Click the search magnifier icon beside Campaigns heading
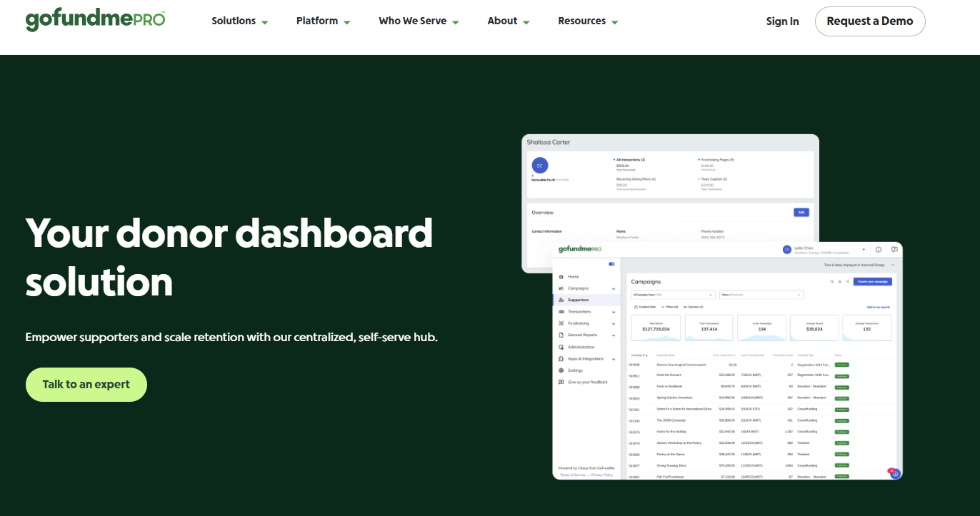Image resolution: width=980 pixels, height=516 pixels. 832,282
